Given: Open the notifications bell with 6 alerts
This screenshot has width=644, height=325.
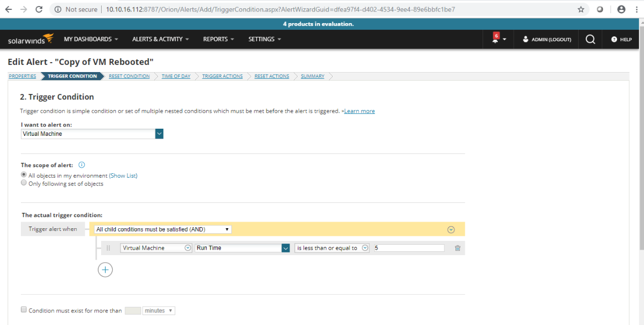Looking at the screenshot, I should pyautogui.click(x=495, y=38).
